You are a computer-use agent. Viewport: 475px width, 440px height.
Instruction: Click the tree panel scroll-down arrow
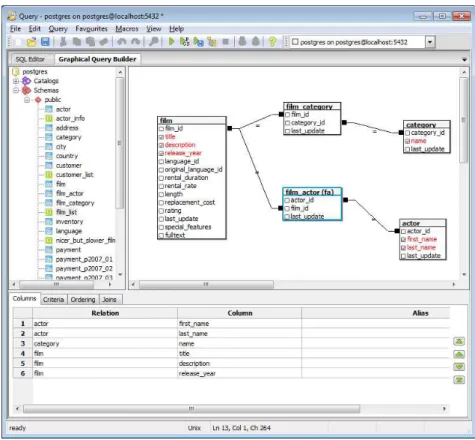point(120,275)
